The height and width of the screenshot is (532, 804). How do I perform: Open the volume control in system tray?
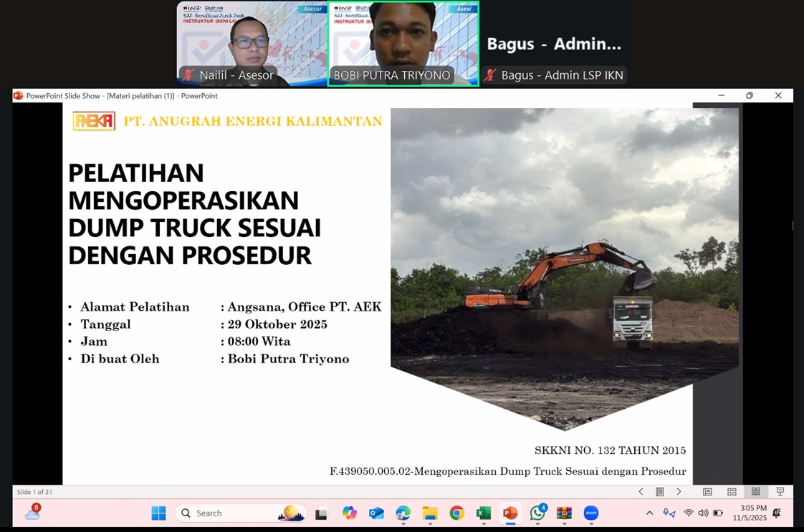pos(703,513)
